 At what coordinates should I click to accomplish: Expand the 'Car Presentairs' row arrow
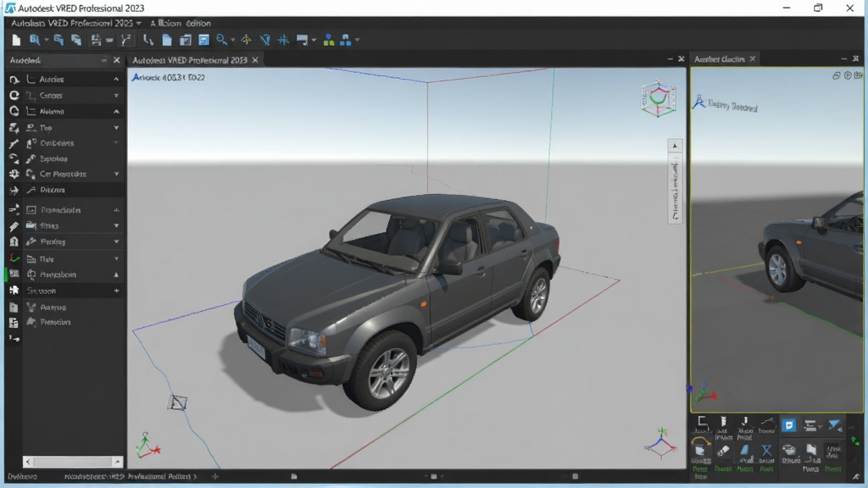click(x=116, y=174)
